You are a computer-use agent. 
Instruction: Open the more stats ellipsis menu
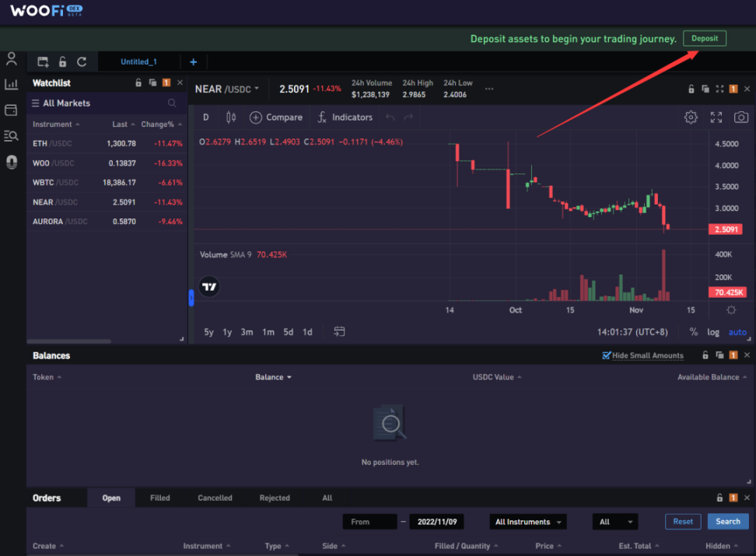489,89
